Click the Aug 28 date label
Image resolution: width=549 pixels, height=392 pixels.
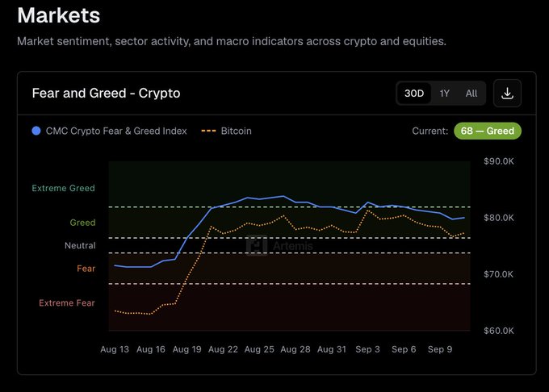pyautogui.click(x=295, y=349)
